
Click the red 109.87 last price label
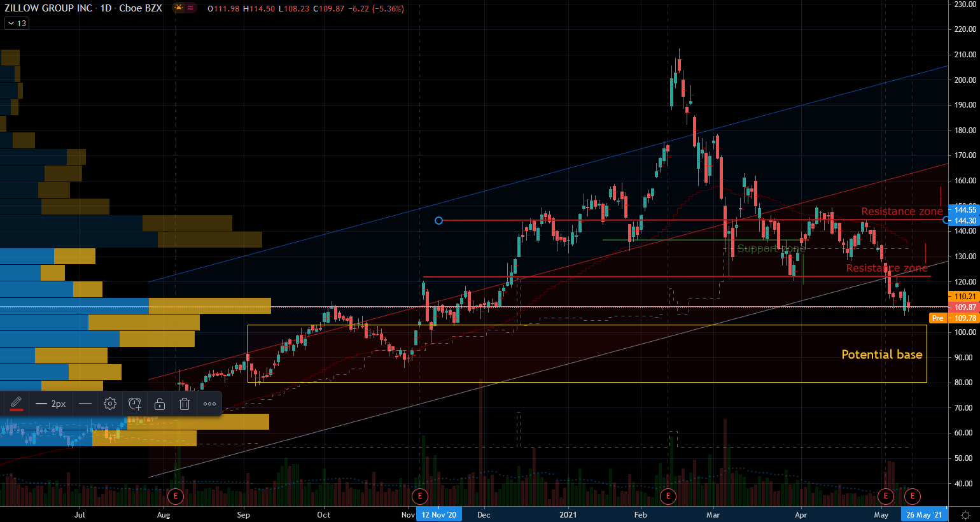click(965, 307)
